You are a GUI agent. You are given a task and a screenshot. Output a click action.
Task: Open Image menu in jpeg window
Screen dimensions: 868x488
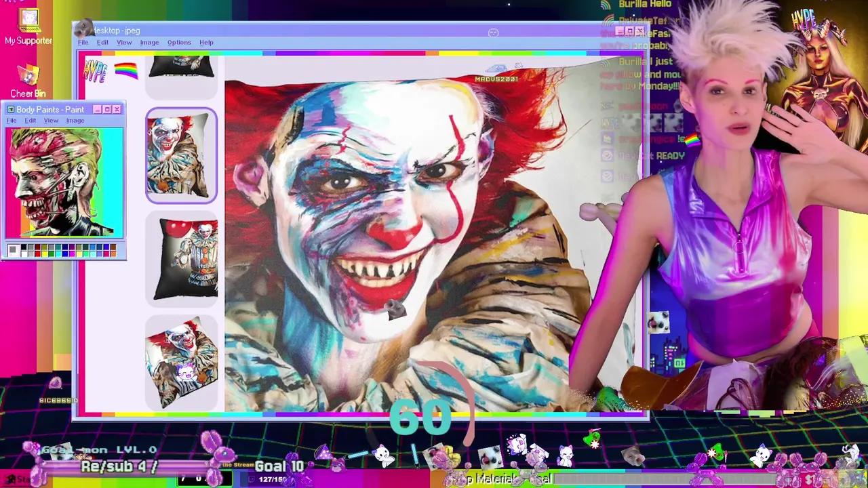click(149, 43)
